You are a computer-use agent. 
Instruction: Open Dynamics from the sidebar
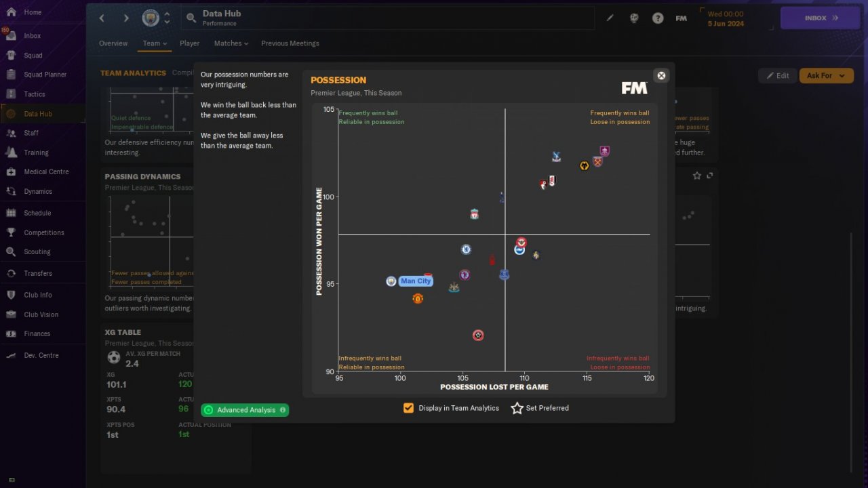38,191
